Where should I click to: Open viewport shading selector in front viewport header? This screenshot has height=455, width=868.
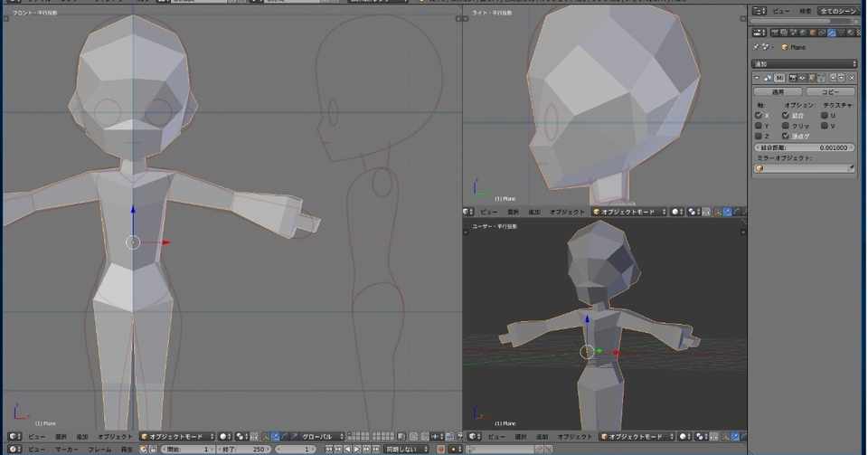click(x=224, y=437)
